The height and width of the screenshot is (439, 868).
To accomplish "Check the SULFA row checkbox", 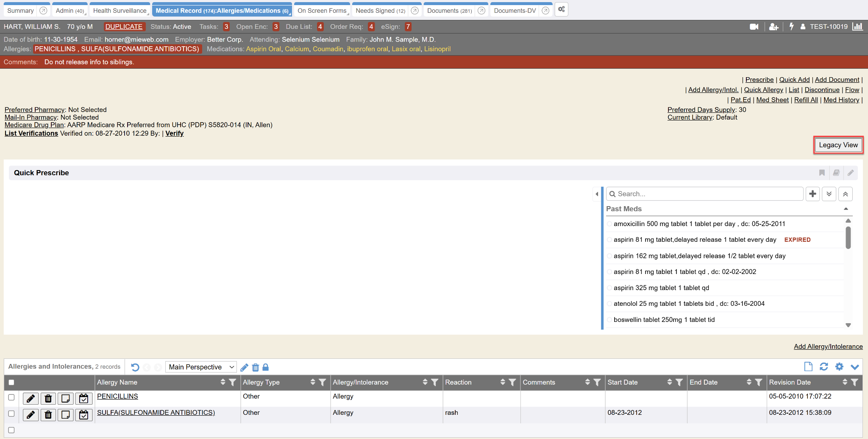I will click(11, 414).
